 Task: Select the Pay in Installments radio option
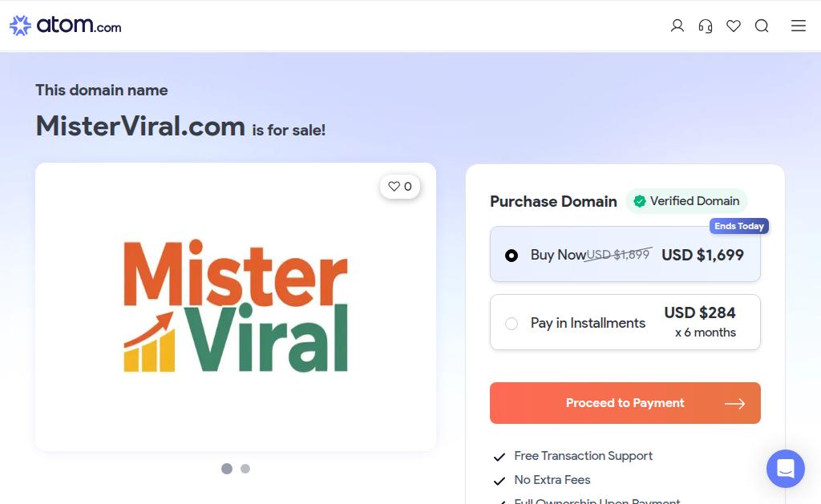pos(512,324)
